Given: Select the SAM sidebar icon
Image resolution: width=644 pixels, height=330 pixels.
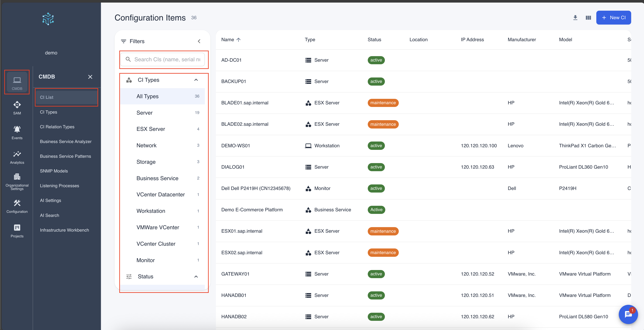Looking at the screenshot, I should click(17, 107).
